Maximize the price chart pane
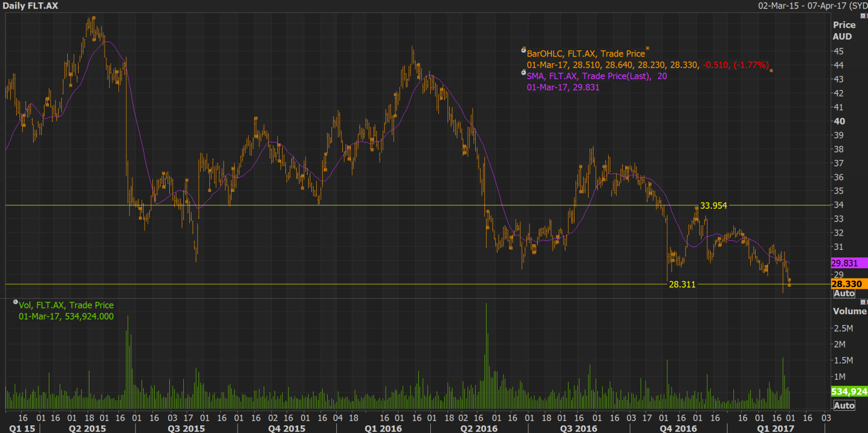 tap(863, 16)
